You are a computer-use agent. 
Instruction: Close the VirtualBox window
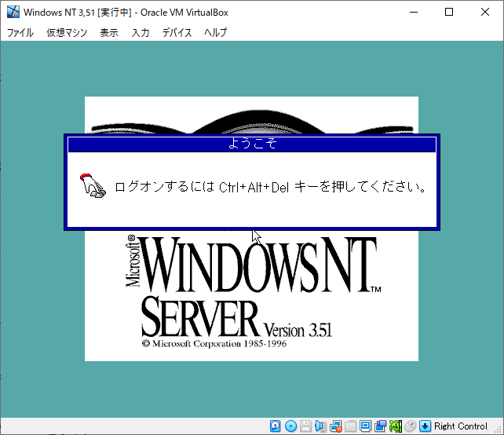tap(485, 13)
